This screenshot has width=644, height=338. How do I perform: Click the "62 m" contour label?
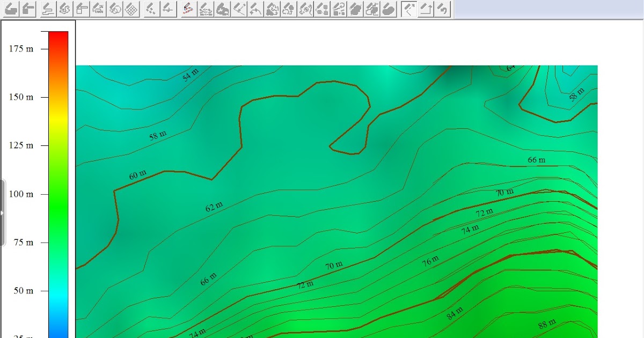pos(214,207)
